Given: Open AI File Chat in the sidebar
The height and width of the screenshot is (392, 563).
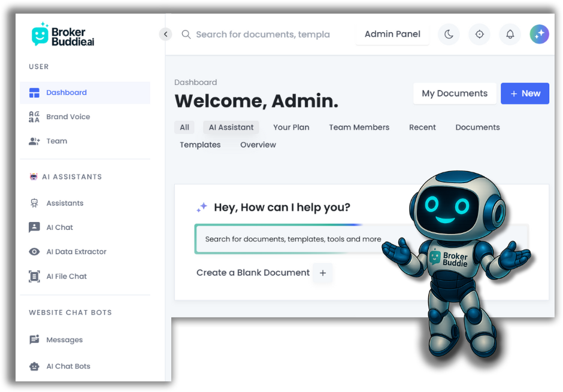Looking at the screenshot, I should point(66,276).
